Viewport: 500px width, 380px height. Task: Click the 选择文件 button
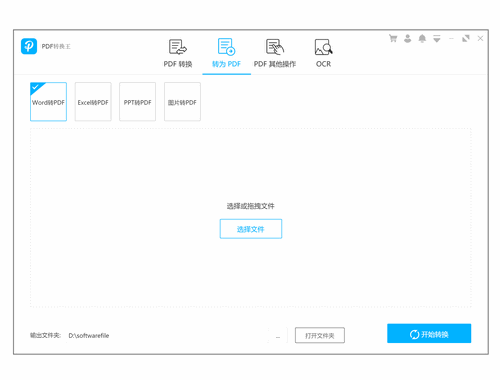[x=251, y=229]
